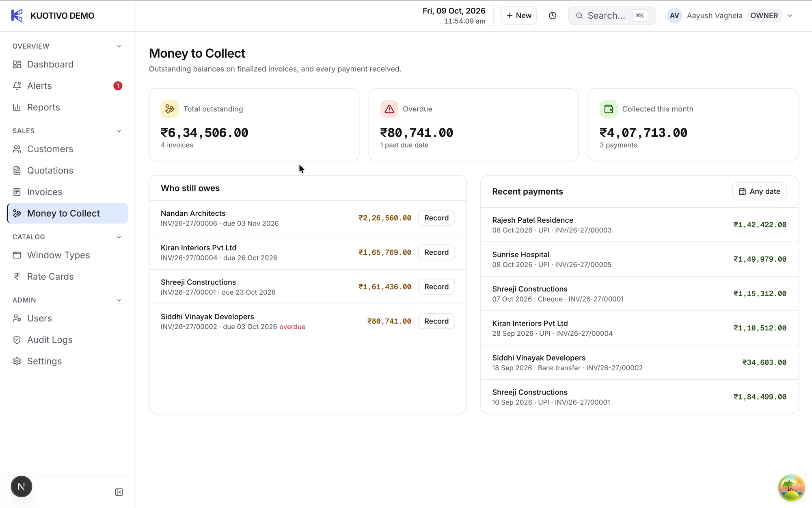Click the New button
Screen dimensions: 812x508
click(x=518, y=15)
